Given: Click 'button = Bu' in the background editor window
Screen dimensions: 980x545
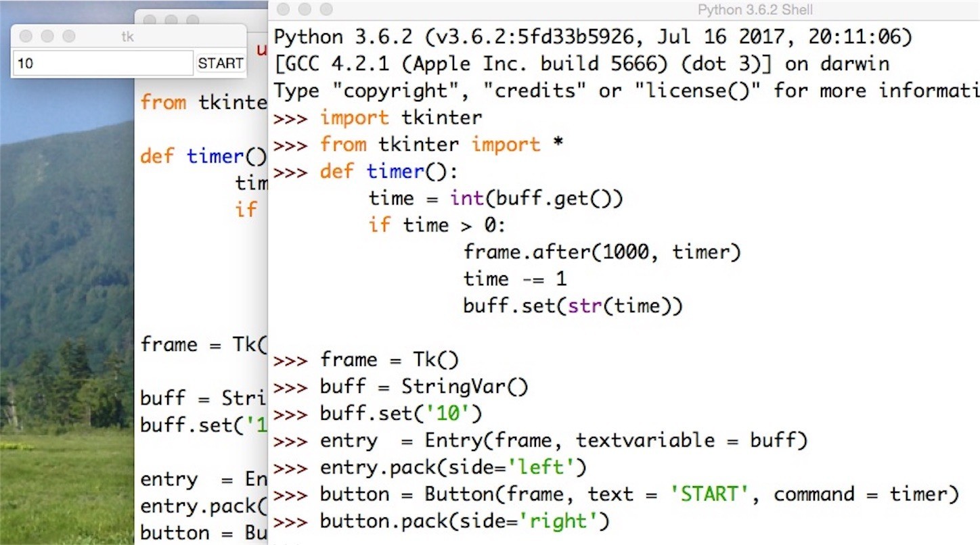Looking at the screenshot, I should pos(204,533).
